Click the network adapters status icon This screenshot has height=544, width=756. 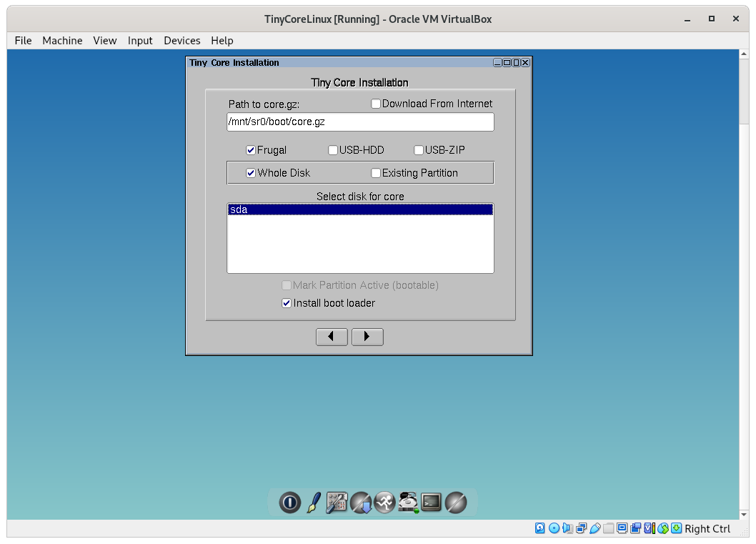[x=581, y=528]
